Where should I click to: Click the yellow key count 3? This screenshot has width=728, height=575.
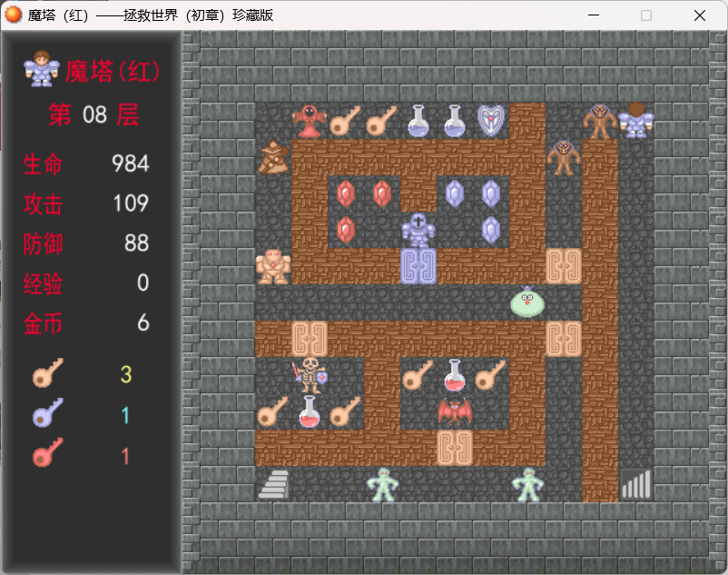point(126,374)
